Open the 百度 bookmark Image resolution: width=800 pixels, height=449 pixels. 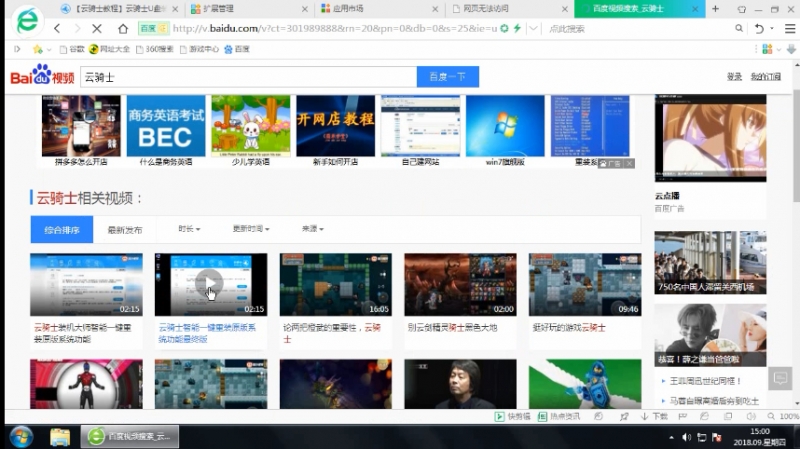[x=237, y=49]
